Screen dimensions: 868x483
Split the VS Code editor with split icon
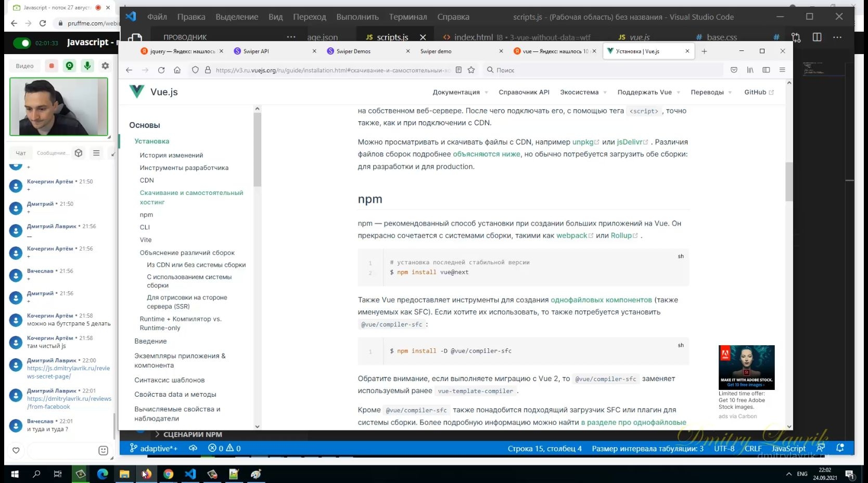coord(817,37)
